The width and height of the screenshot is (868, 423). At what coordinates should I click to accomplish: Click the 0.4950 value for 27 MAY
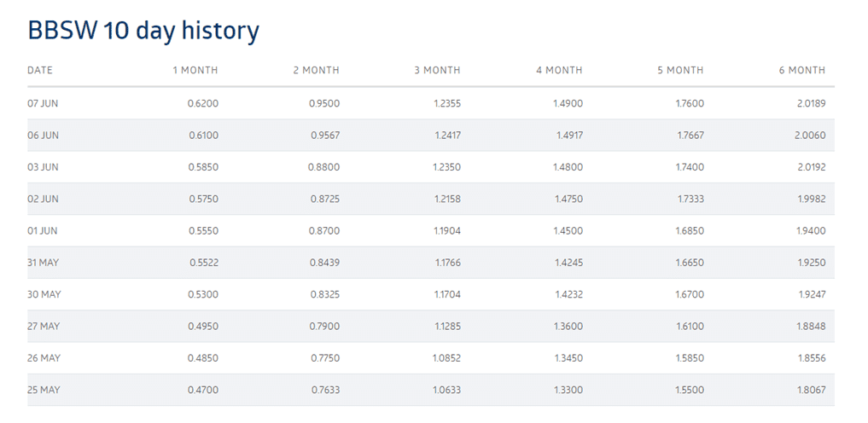pos(203,327)
